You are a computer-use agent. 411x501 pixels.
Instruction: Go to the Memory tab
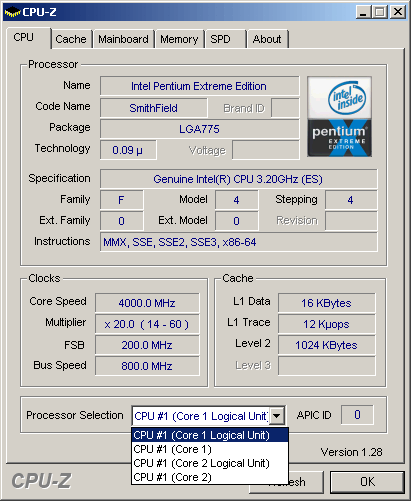tap(179, 39)
